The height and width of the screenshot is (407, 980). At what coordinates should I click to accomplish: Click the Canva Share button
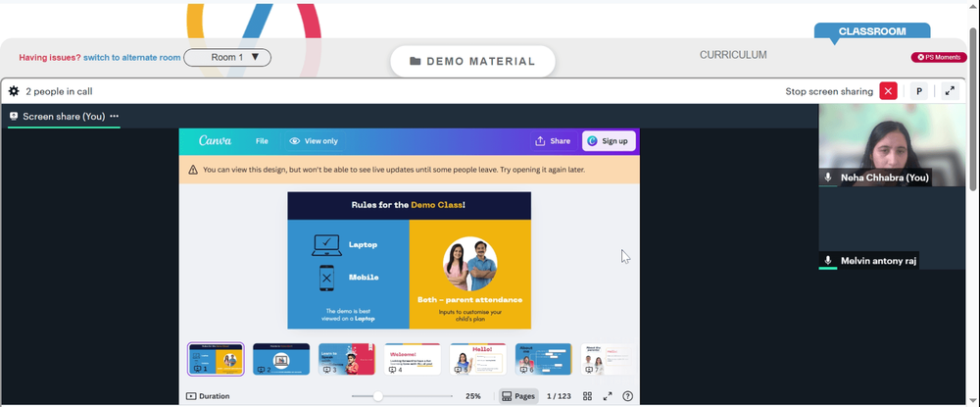pyautogui.click(x=553, y=141)
